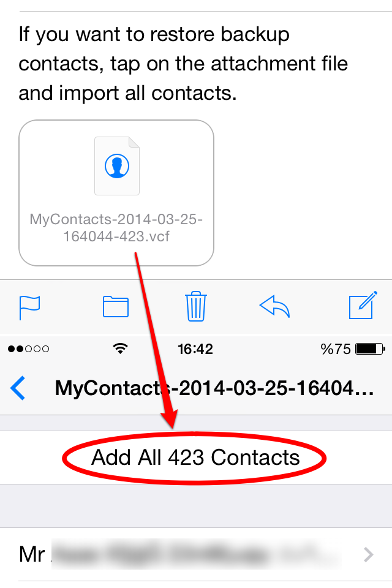
Task: Tap the MyContacts-2014-03-25 navigation title
Action: pyautogui.click(x=214, y=388)
